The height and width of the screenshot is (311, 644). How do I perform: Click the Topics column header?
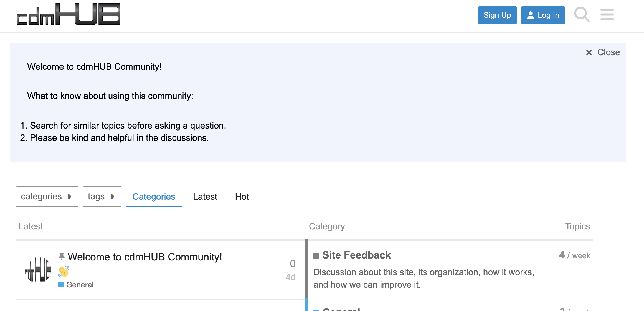click(578, 226)
